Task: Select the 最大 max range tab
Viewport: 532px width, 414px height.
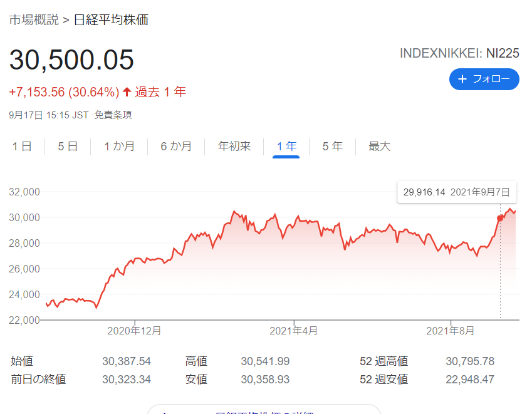Action: 379,147
